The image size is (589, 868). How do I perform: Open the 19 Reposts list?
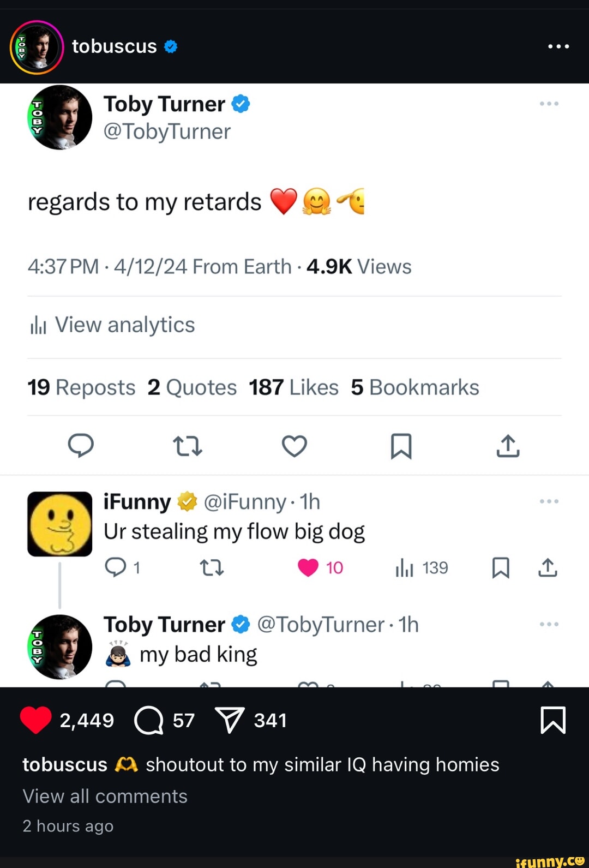click(x=81, y=387)
